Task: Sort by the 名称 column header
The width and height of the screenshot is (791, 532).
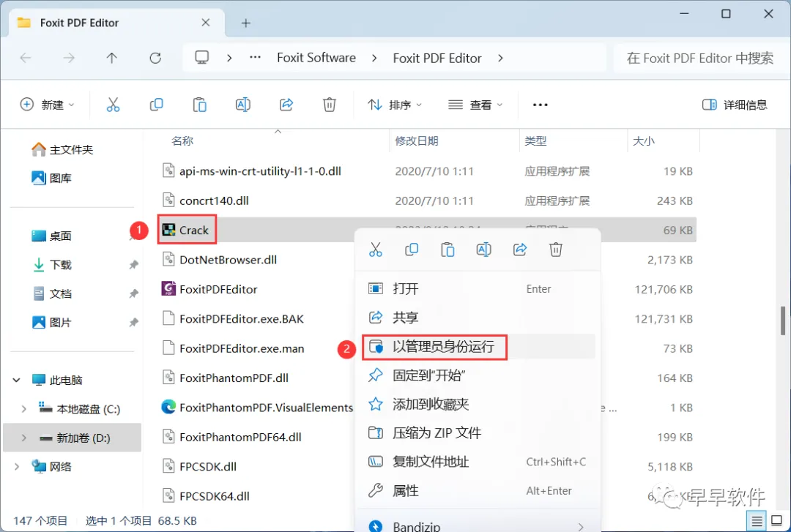Action: point(182,141)
